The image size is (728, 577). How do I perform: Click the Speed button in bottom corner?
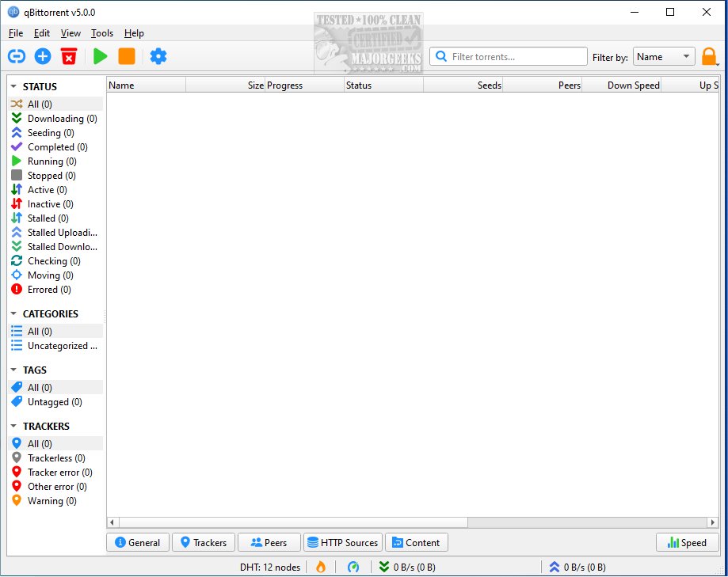[686, 542]
